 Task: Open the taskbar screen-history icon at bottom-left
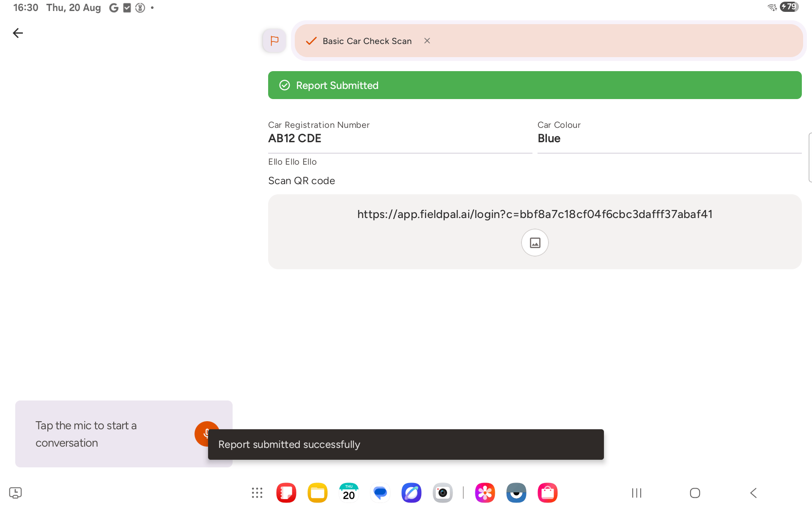15,493
